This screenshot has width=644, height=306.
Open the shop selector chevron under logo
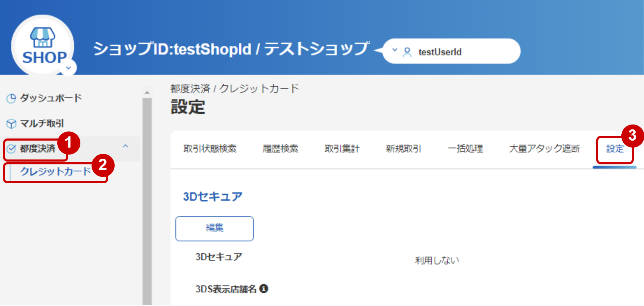click(68, 67)
